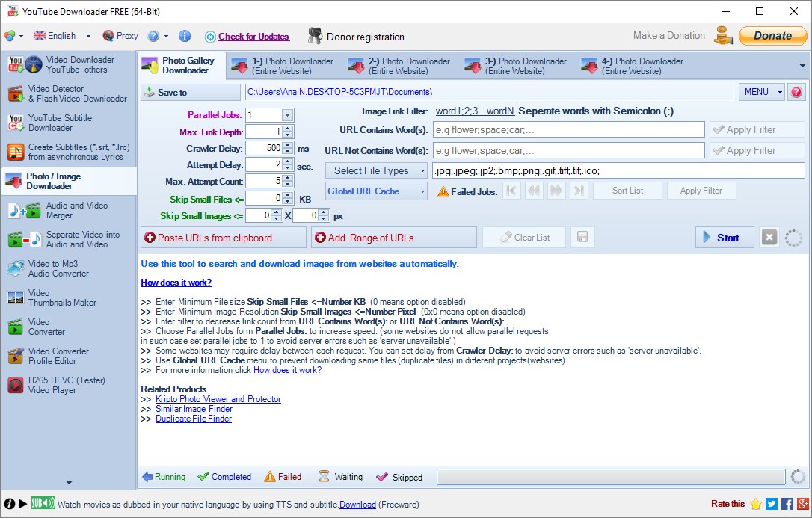Click the Donate button
The height and width of the screenshot is (518, 812).
[772, 36]
